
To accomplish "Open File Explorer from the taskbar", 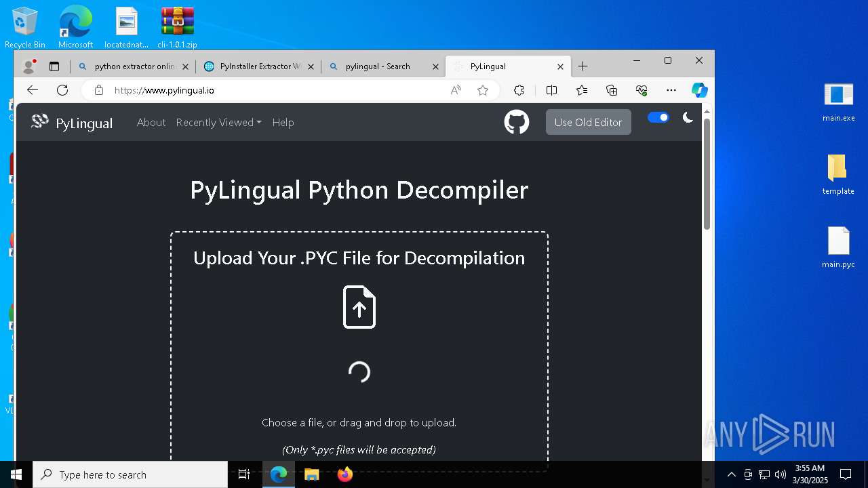I will pos(312,474).
